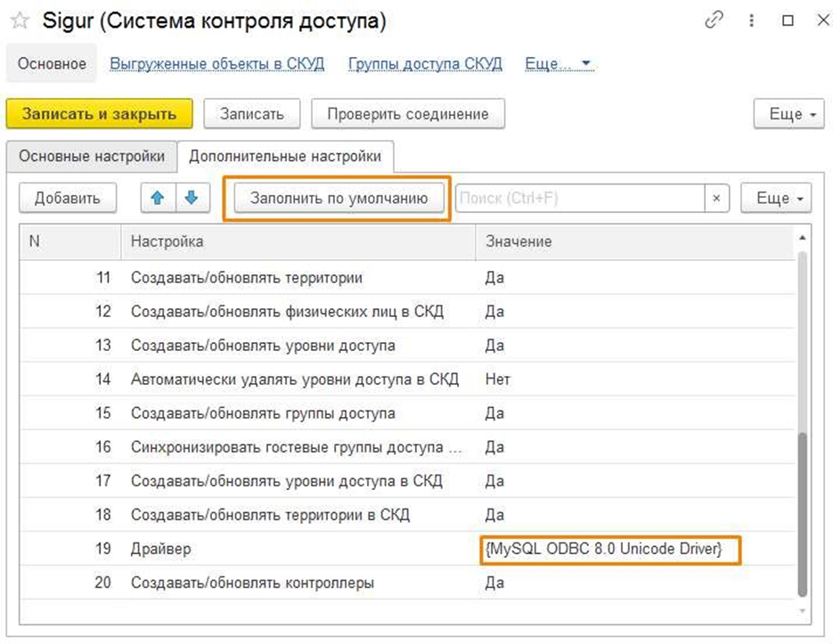This screenshot has height=644, width=833.
Task: Copy link using the chain icon
Action: (x=714, y=20)
